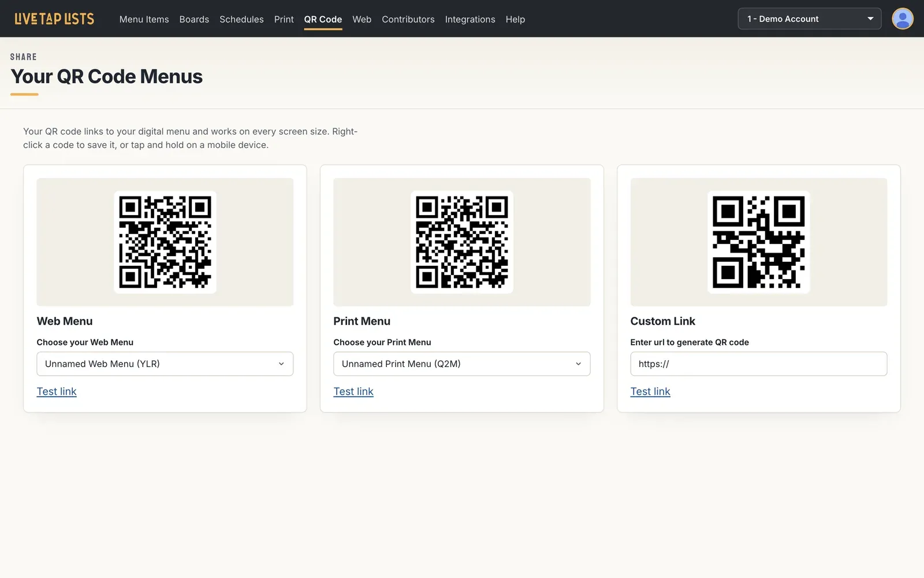Click the Web Menu card title
Screen dimensions: 924x578
pos(65,321)
